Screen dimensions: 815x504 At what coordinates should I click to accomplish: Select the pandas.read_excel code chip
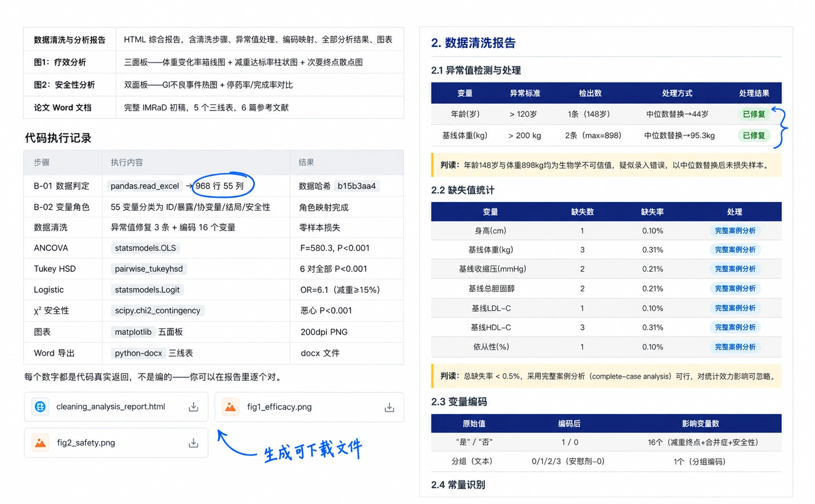pyautogui.click(x=145, y=186)
